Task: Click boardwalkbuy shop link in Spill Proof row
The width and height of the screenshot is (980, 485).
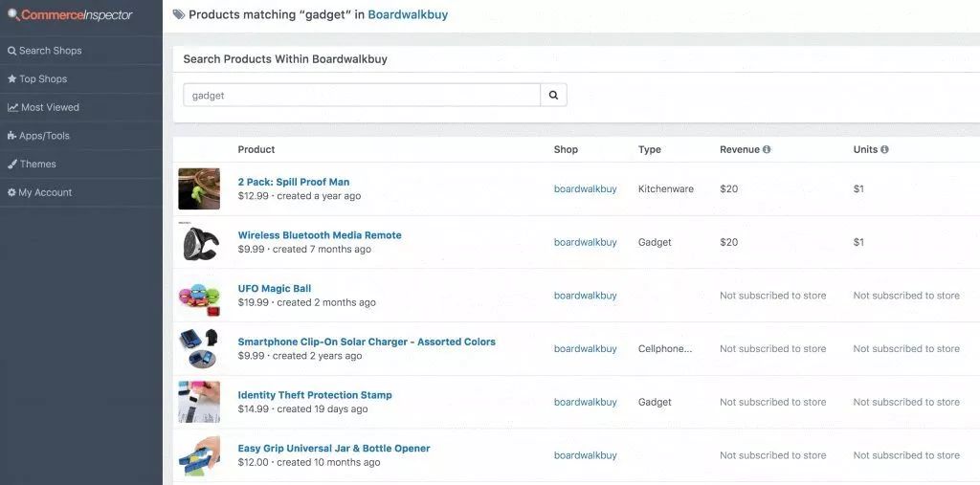Action: tap(585, 189)
